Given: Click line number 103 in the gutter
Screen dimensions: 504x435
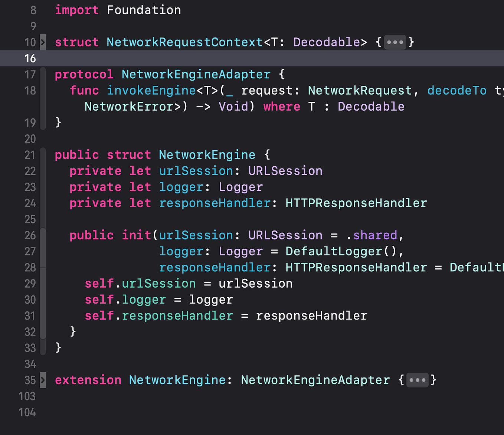Looking at the screenshot, I should (26, 396).
